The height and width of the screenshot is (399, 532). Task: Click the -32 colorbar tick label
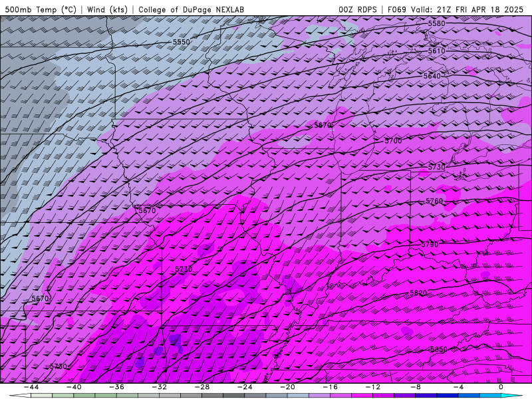pos(159,387)
